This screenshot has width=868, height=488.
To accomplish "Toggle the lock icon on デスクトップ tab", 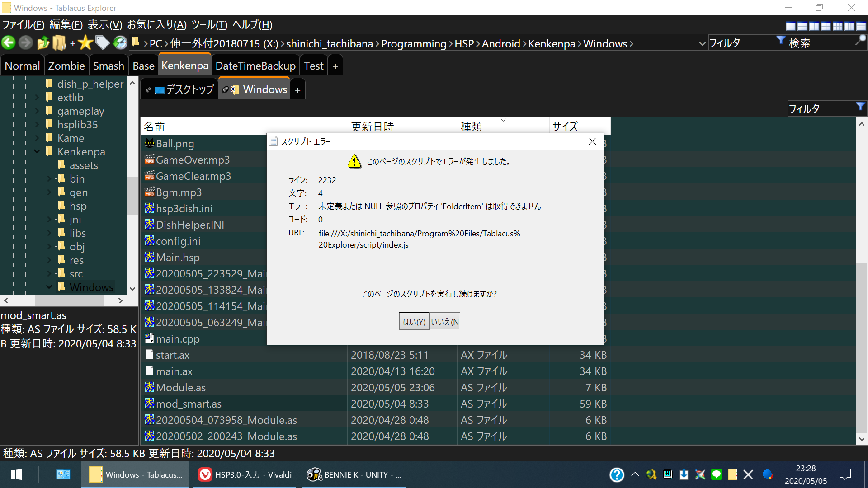I will [x=148, y=90].
